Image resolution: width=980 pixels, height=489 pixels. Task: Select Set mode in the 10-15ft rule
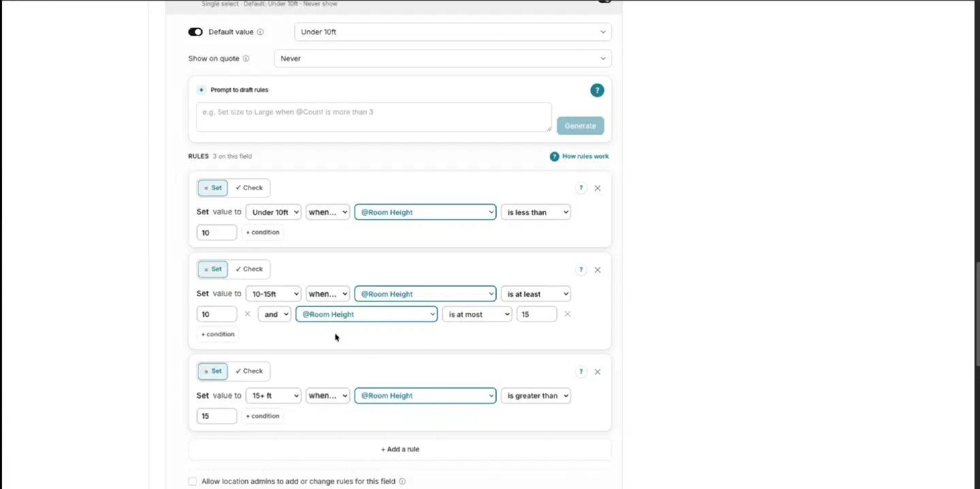coord(213,269)
